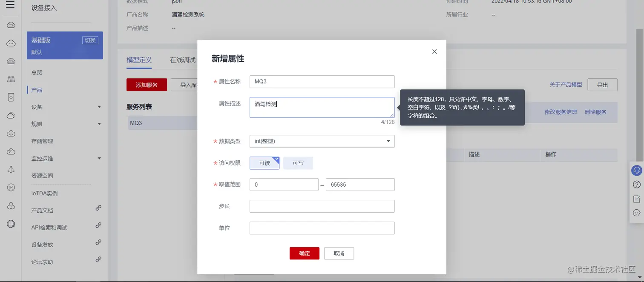
Task: Toggle the 可写 access permission
Action: click(298, 163)
